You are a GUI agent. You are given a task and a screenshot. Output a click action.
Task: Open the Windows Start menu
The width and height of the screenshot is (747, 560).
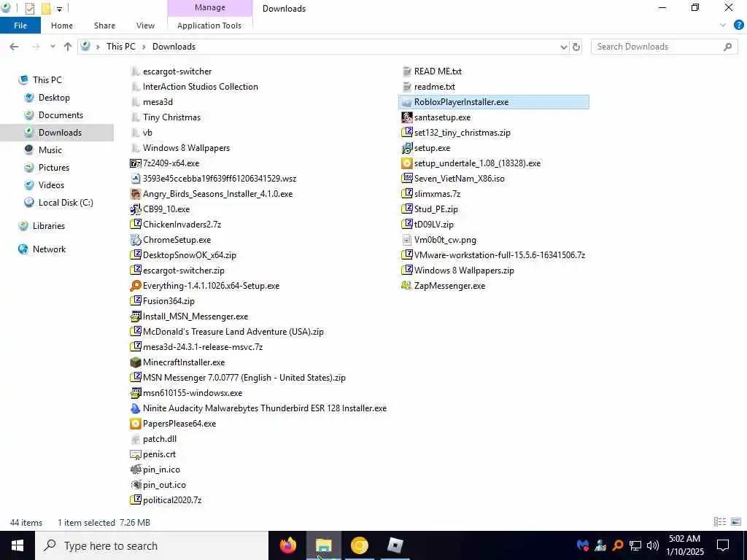(x=18, y=545)
